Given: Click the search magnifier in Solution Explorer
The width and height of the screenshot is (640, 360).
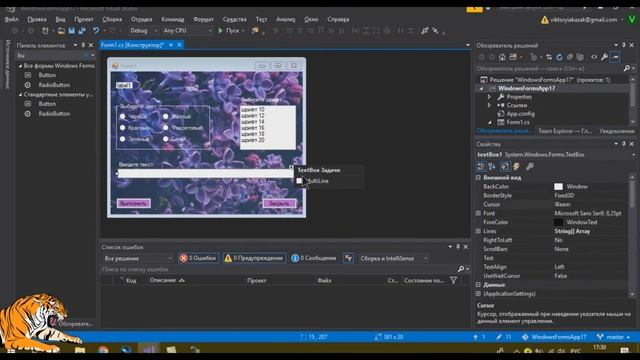Looking at the screenshot, I should tap(627, 69).
